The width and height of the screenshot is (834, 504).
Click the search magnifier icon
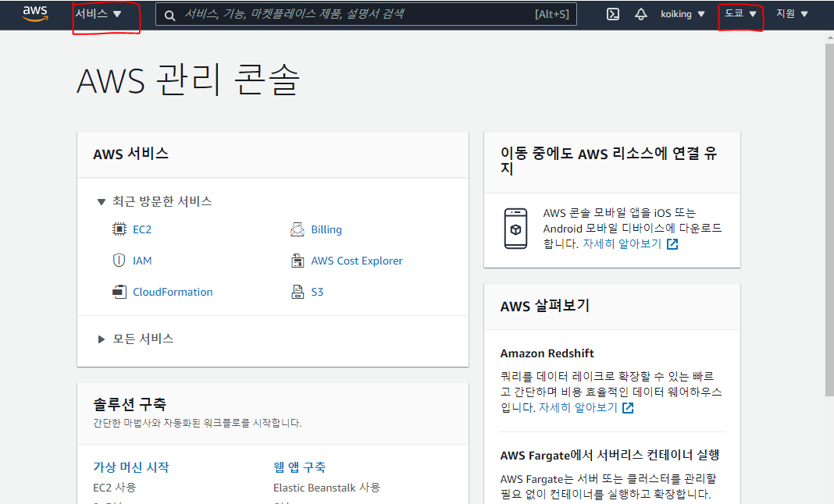click(x=169, y=16)
